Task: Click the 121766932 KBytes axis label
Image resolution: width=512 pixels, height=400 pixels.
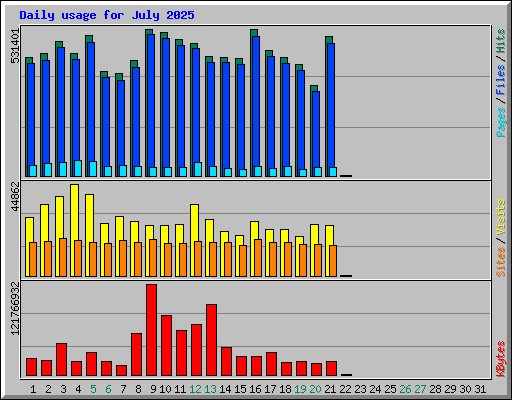Action: (x=15, y=308)
